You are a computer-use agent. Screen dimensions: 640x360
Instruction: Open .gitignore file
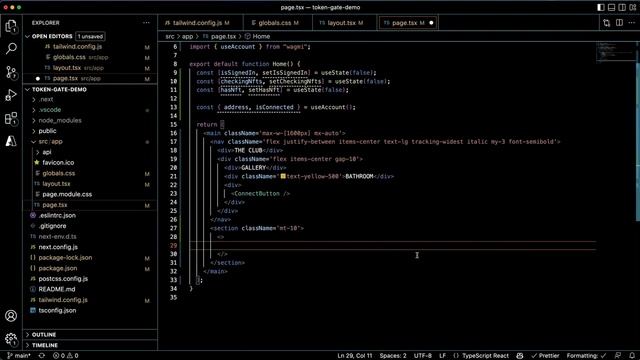(52, 226)
